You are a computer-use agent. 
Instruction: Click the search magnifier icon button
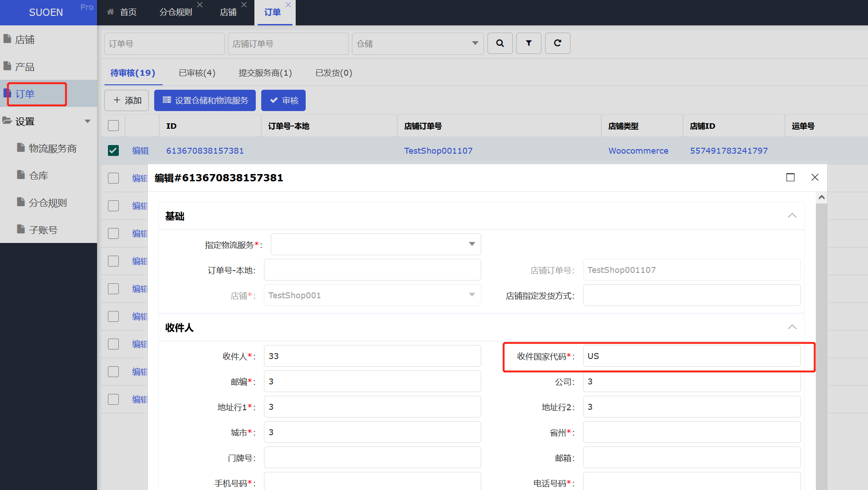(x=500, y=44)
